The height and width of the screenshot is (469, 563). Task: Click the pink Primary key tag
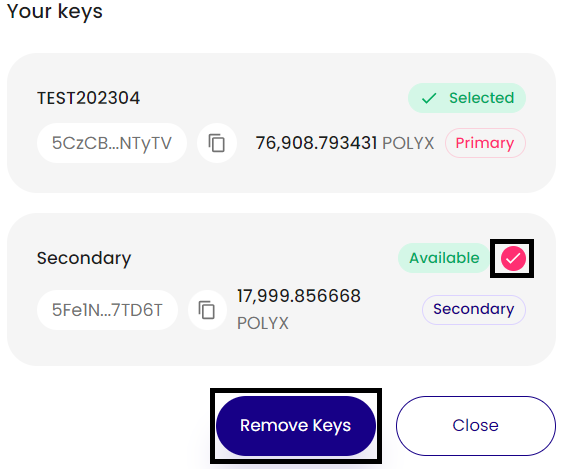485,143
